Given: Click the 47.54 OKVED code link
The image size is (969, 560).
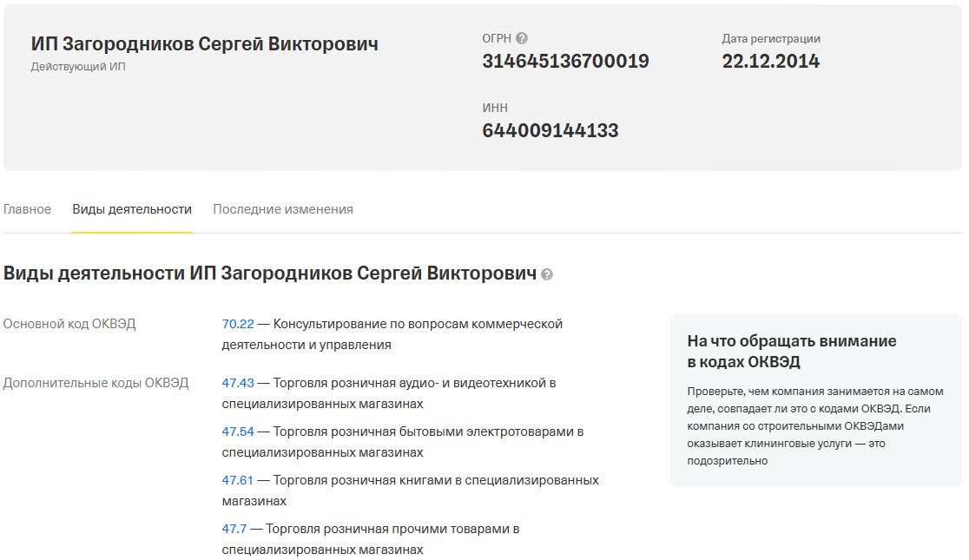Looking at the screenshot, I should point(238,432).
